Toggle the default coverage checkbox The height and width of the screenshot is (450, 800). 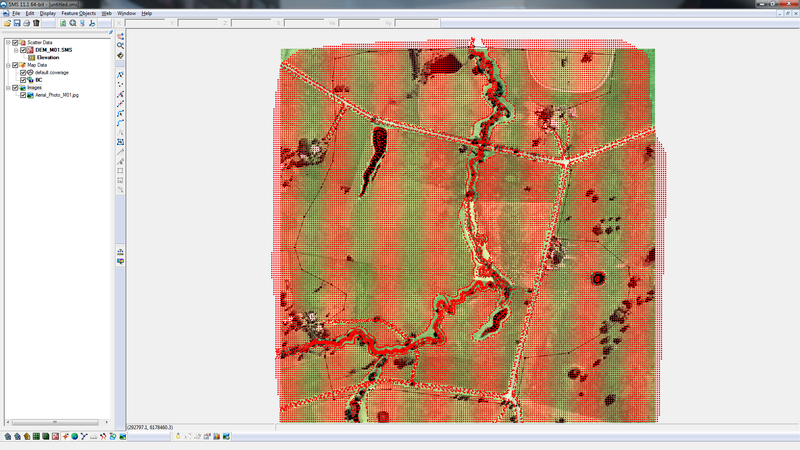point(23,72)
